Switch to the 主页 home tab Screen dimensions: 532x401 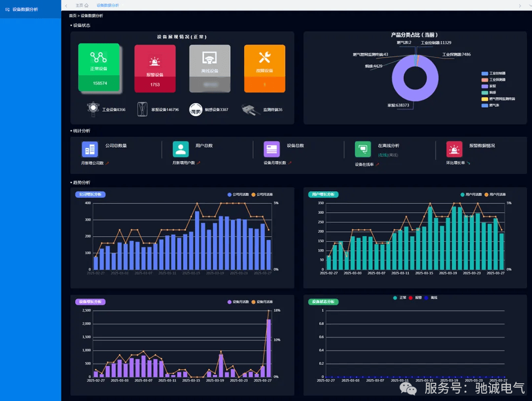(82, 5)
